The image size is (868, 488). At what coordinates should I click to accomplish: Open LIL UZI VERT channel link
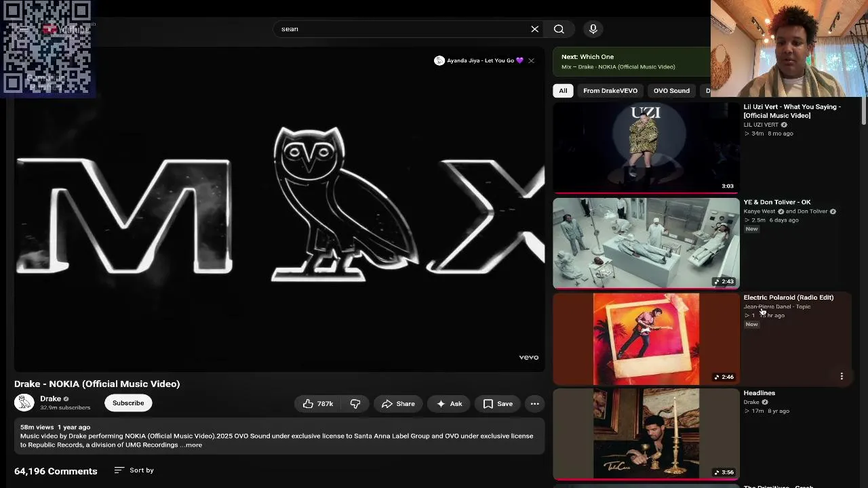(761, 125)
